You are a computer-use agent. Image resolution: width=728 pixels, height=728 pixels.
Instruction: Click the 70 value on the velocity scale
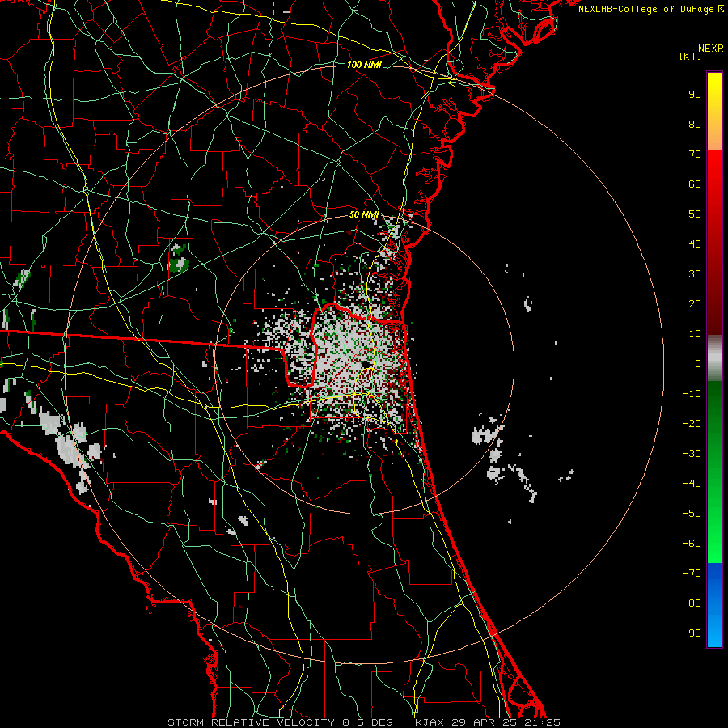click(x=695, y=154)
